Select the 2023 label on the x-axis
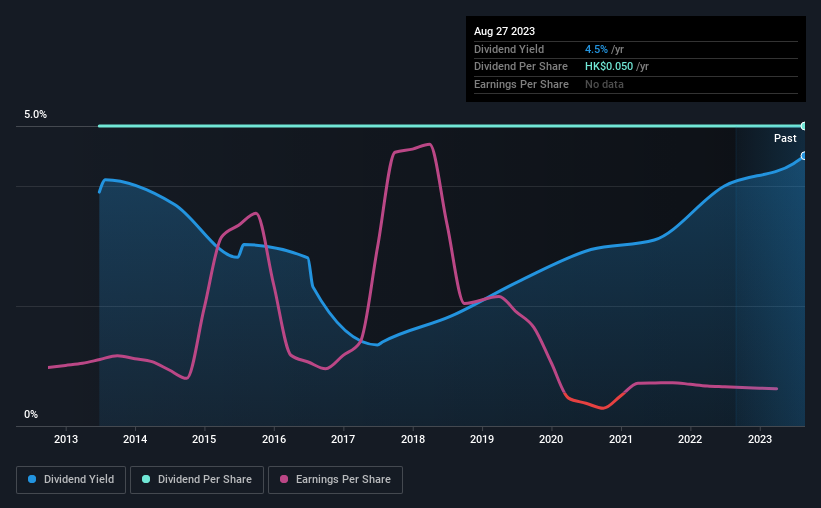The image size is (821, 508). [760, 439]
